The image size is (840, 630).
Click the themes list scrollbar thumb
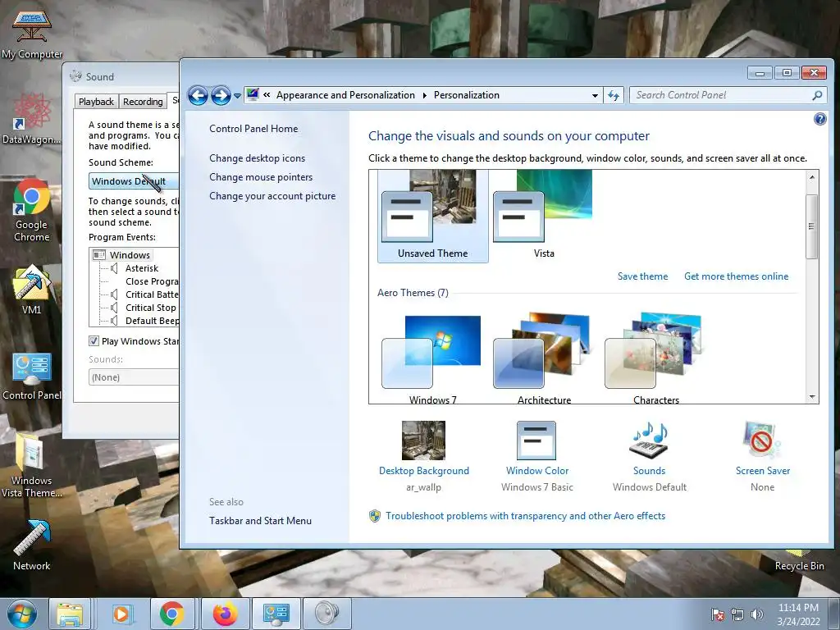(811, 226)
